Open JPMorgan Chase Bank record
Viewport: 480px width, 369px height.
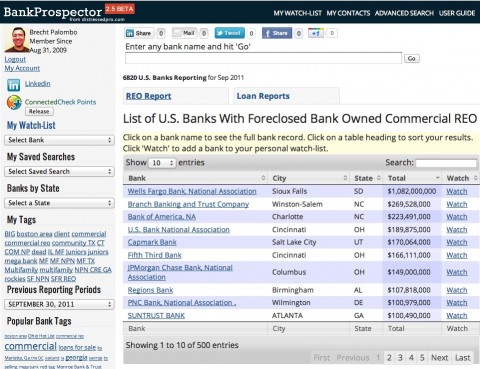[x=180, y=272]
